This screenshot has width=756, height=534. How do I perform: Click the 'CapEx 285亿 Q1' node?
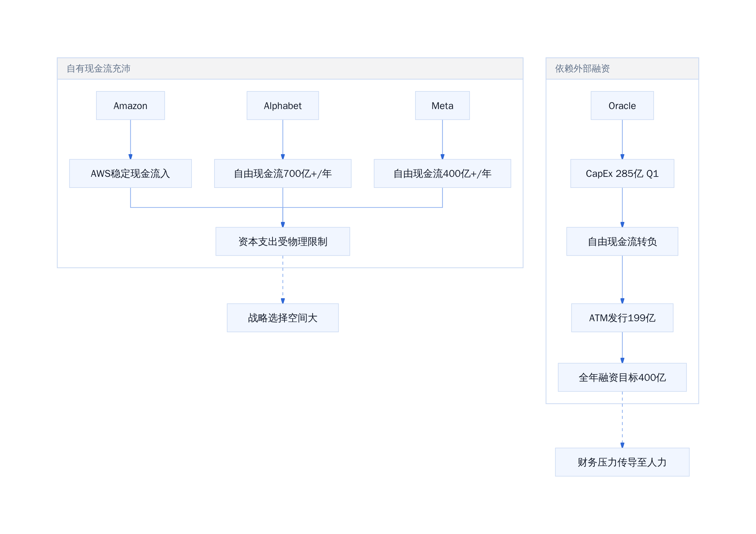pyautogui.click(x=622, y=174)
